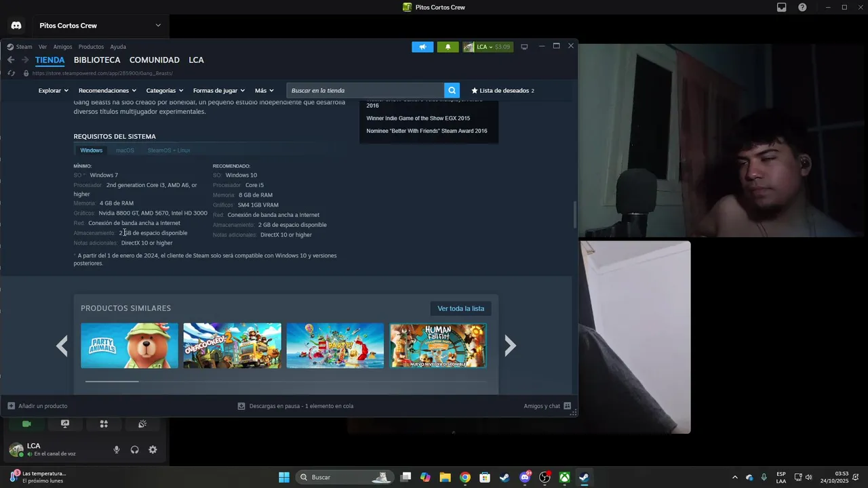Viewport: 868px width, 488px height.
Task: Turn on camera in Discord voice panel
Action: [26, 424]
